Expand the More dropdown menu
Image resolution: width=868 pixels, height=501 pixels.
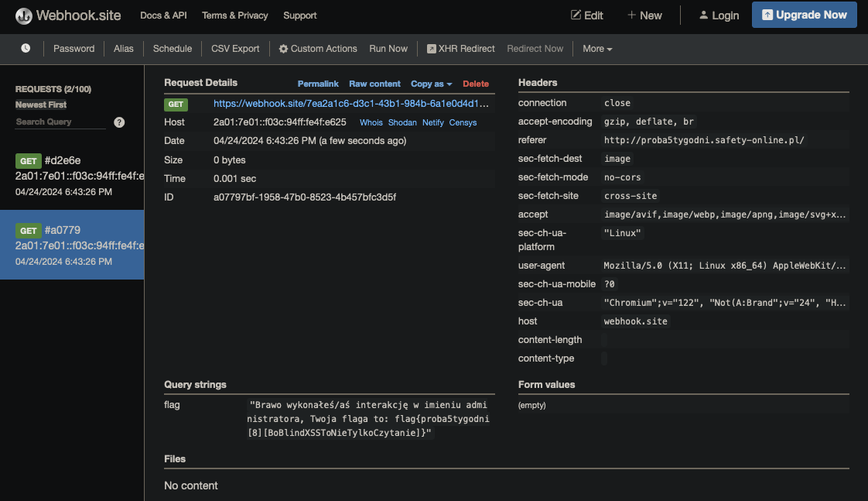pyautogui.click(x=597, y=49)
